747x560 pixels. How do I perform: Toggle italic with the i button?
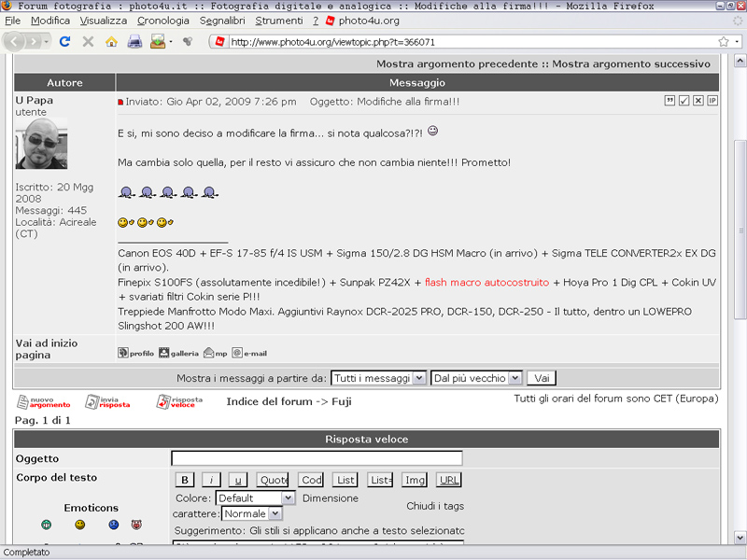[x=212, y=480]
